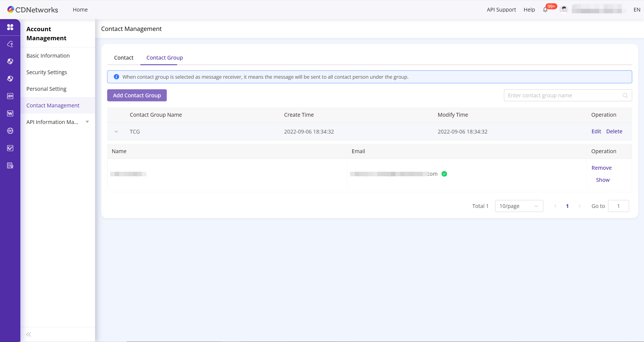Click the four-leaf dashboard icon in sidebar
This screenshot has width=644, height=342.
(x=10, y=27)
